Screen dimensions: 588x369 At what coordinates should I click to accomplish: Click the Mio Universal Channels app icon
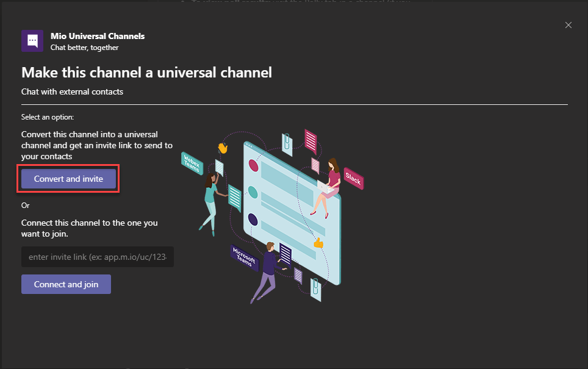pos(32,41)
